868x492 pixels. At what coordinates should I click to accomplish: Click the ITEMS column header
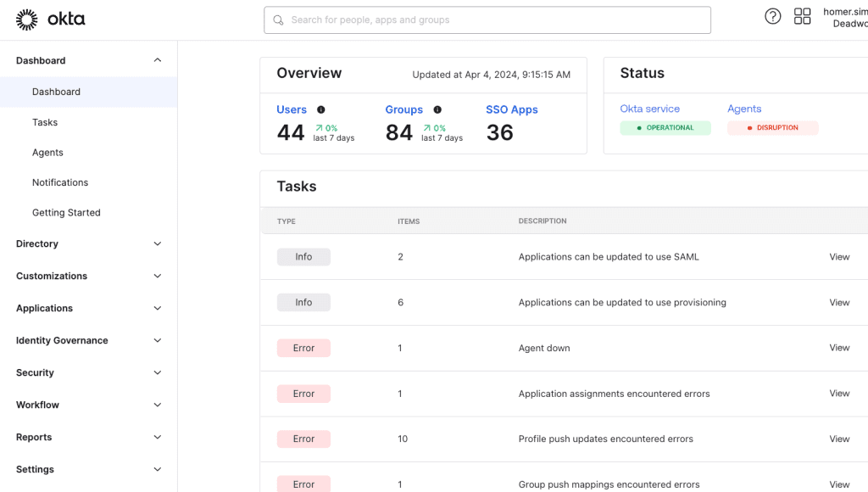pyautogui.click(x=409, y=221)
